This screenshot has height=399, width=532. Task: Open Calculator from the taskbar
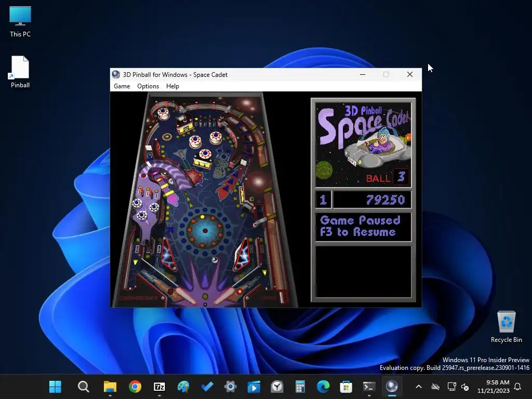click(x=300, y=387)
